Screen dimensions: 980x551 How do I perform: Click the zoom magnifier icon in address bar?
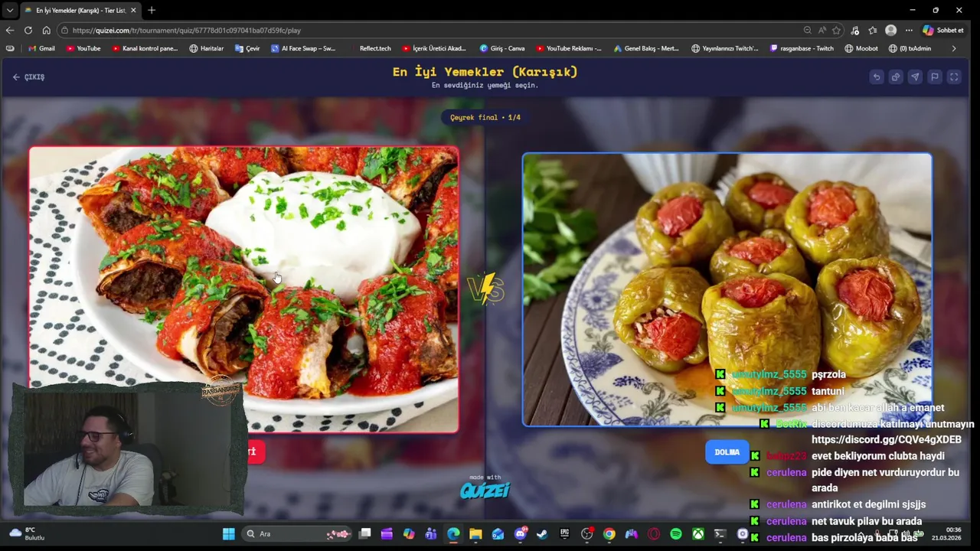[807, 30]
